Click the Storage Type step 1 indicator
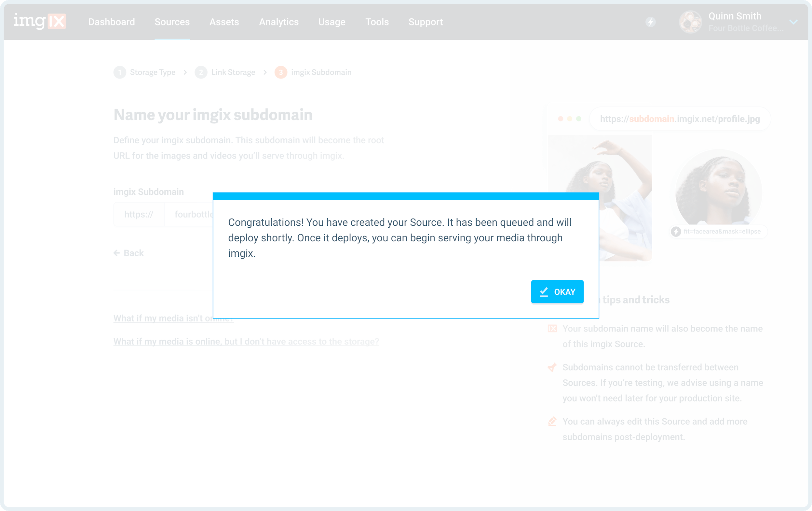Screen dimensions: 812x511 pos(119,72)
